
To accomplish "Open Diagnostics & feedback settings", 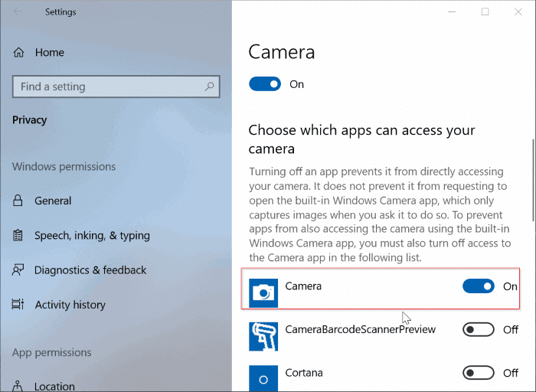I will coord(90,270).
